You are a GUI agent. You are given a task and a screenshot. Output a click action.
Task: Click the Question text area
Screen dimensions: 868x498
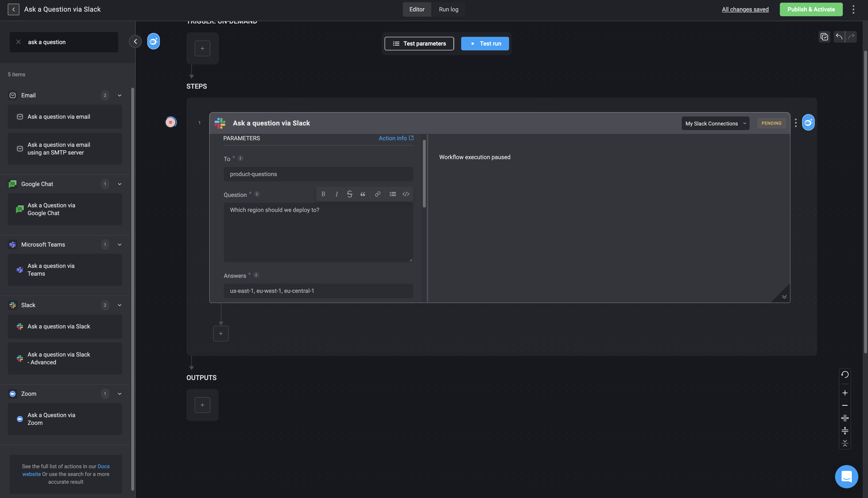coord(318,233)
